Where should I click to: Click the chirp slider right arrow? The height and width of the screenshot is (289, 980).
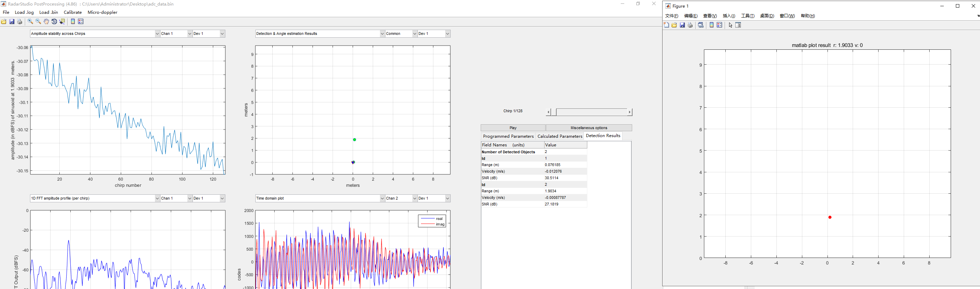630,112
